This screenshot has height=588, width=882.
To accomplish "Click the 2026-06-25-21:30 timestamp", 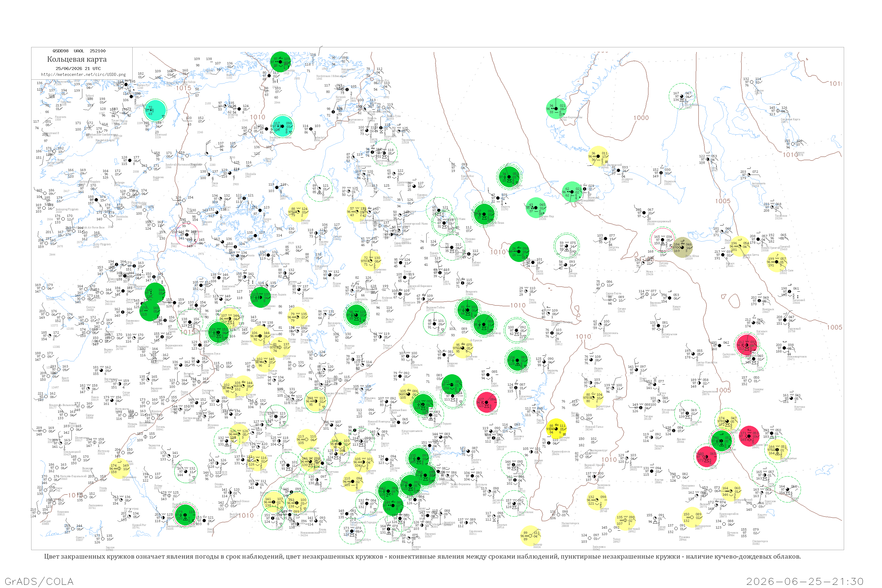I will pyautogui.click(x=805, y=581).
